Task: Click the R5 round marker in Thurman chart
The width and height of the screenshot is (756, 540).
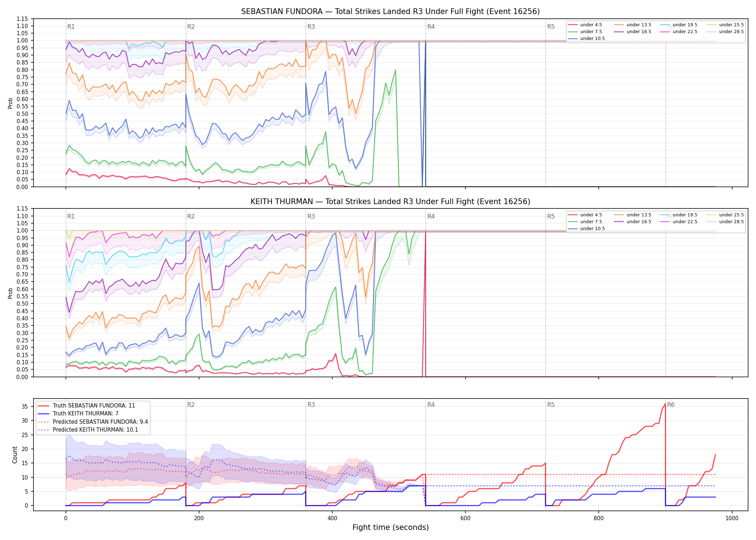Action: pyautogui.click(x=551, y=216)
